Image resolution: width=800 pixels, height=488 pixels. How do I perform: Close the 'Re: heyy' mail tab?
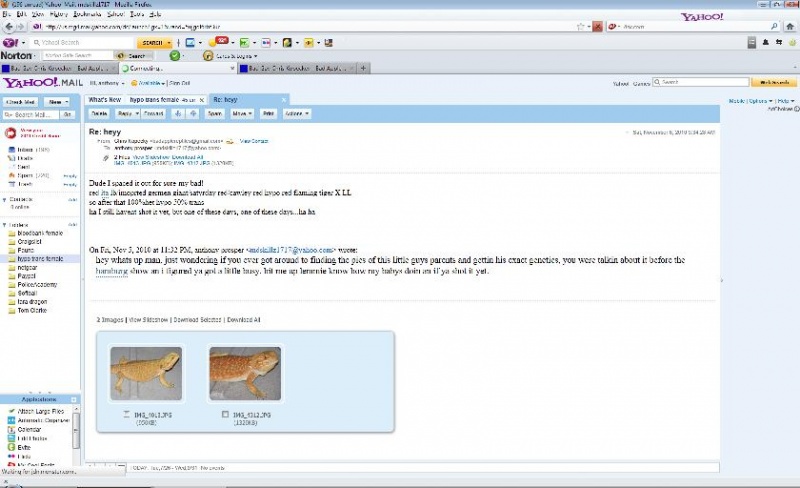(284, 100)
